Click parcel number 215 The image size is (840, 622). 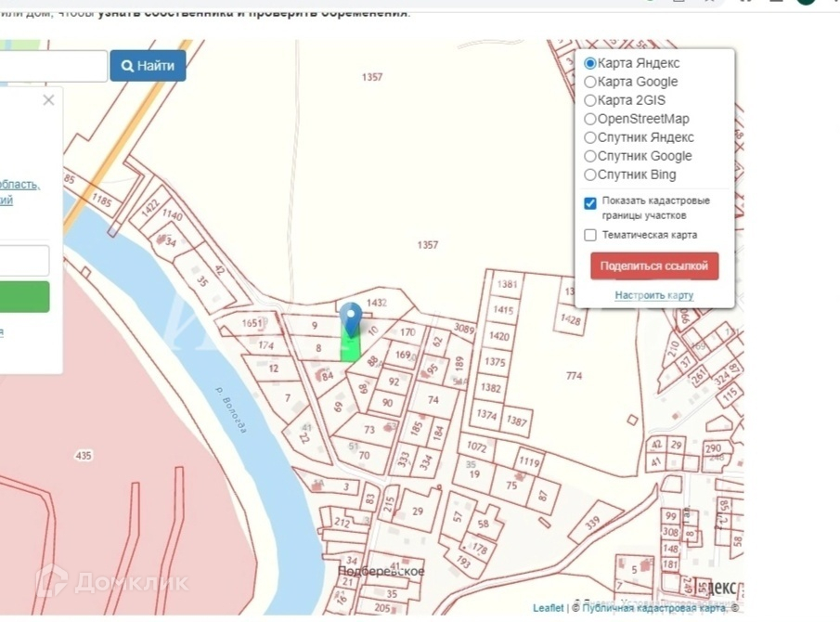(389, 505)
